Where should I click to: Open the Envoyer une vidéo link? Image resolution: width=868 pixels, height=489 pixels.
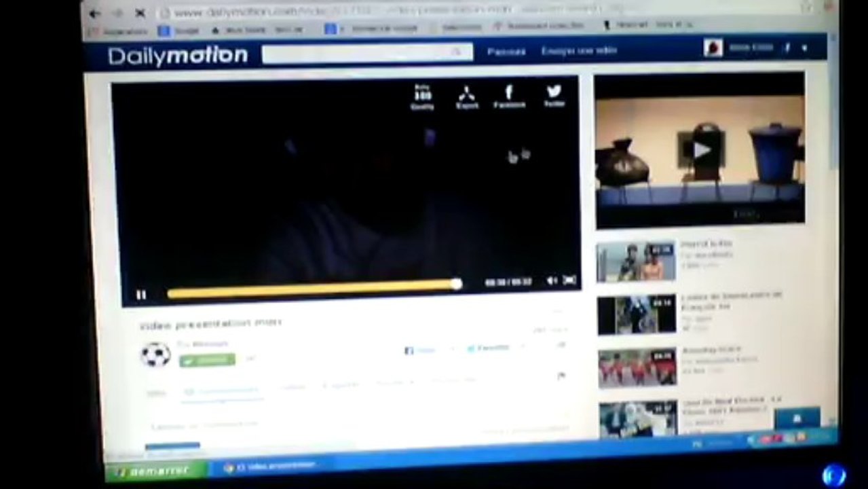579,51
